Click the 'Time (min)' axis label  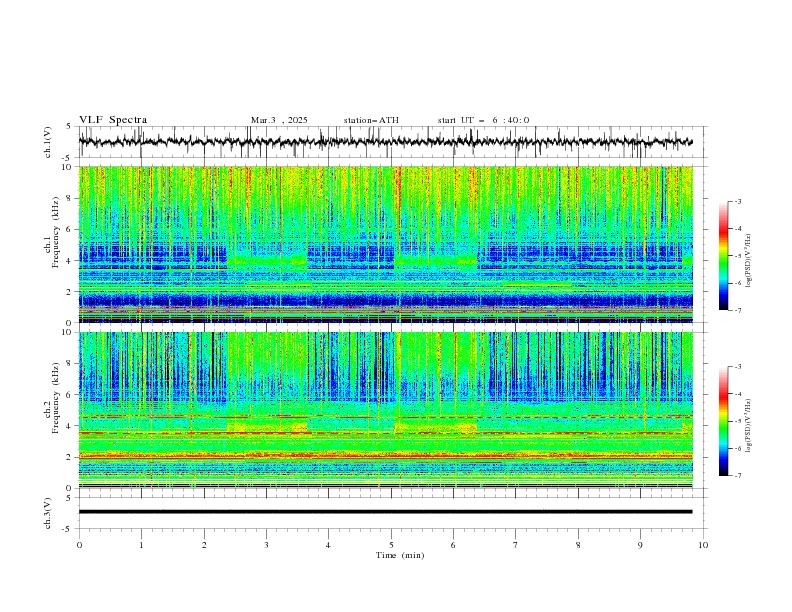[x=400, y=555]
